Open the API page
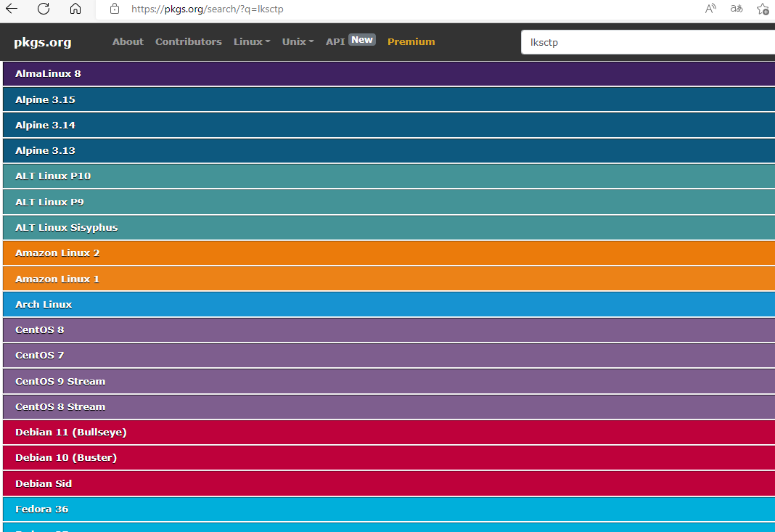 (x=335, y=41)
